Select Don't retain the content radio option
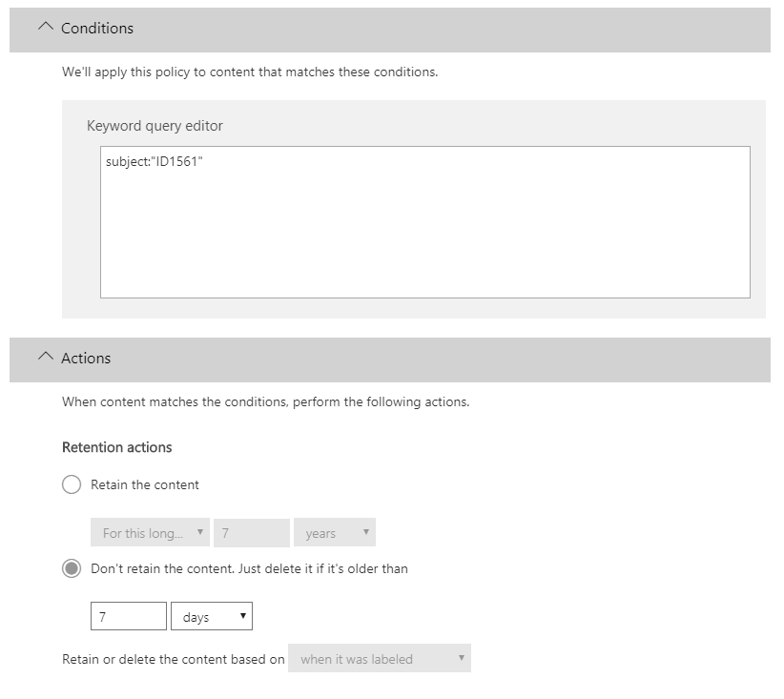784x699 pixels. click(72, 568)
